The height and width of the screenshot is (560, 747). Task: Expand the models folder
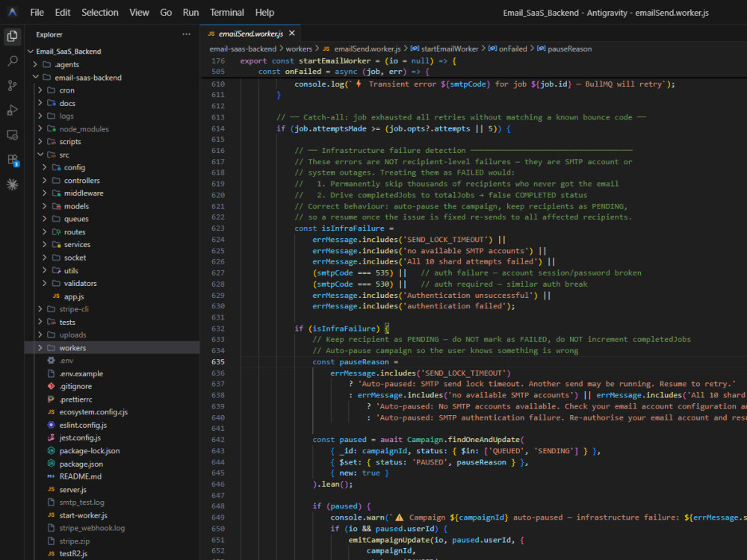point(76,206)
